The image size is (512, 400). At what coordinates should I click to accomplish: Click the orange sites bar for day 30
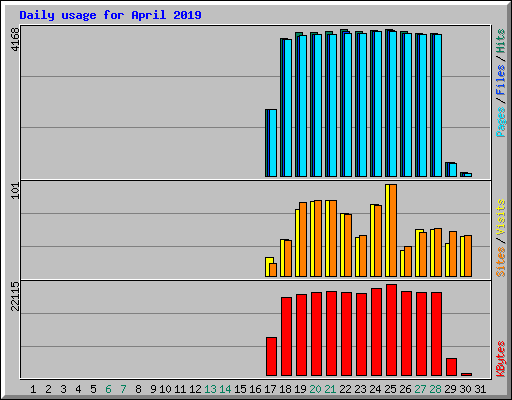pyautogui.click(x=468, y=256)
